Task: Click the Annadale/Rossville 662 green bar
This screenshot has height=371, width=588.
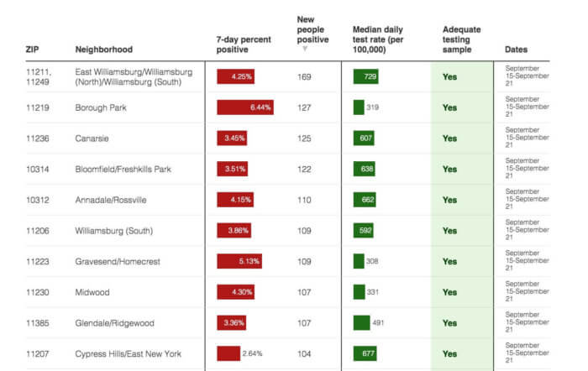Action: click(365, 200)
